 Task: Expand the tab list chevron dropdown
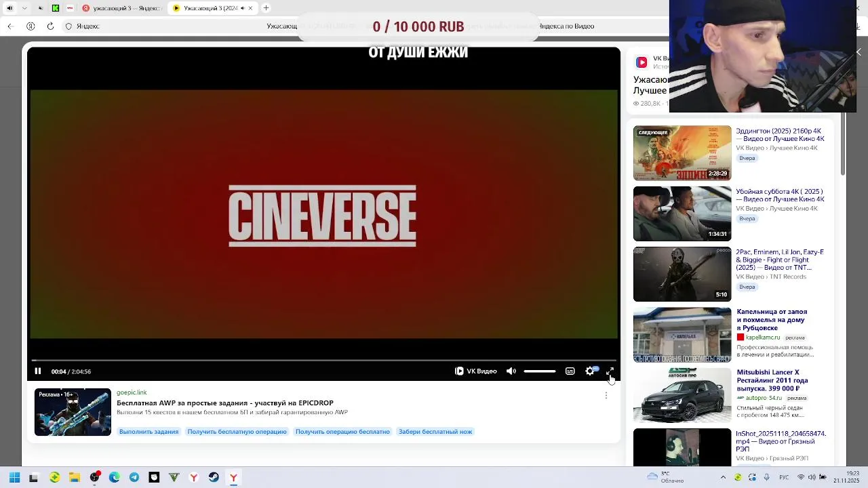25,8
